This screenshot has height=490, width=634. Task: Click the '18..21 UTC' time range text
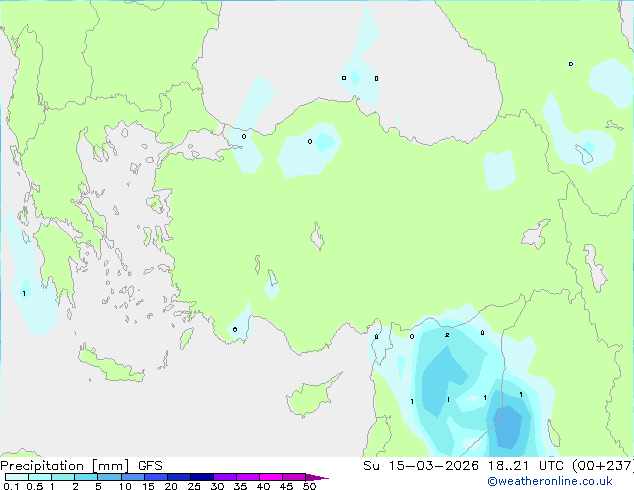(526, 466)
